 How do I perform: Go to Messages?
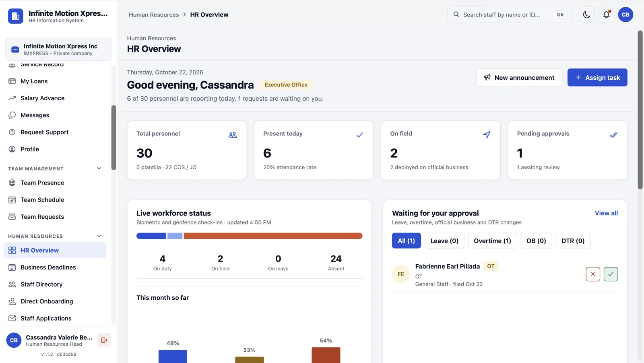click(56, 115)
